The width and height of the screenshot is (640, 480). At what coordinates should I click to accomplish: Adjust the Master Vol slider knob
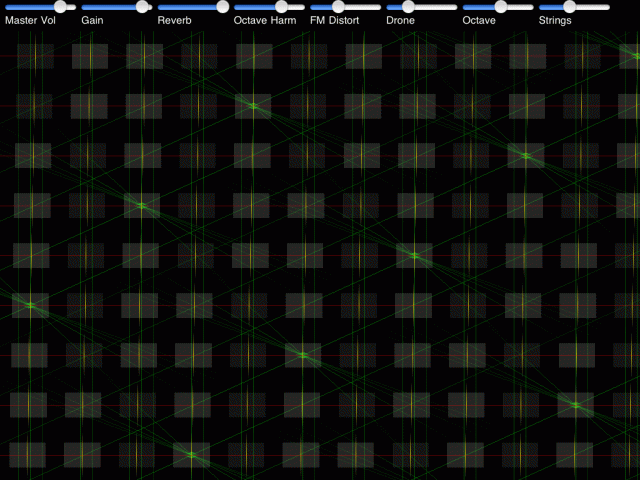pos(60,7)
